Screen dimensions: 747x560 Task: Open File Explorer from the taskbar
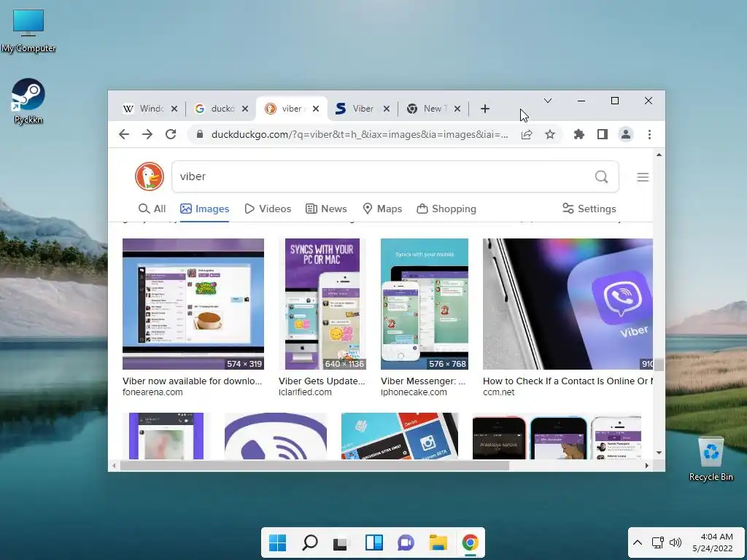438,542
